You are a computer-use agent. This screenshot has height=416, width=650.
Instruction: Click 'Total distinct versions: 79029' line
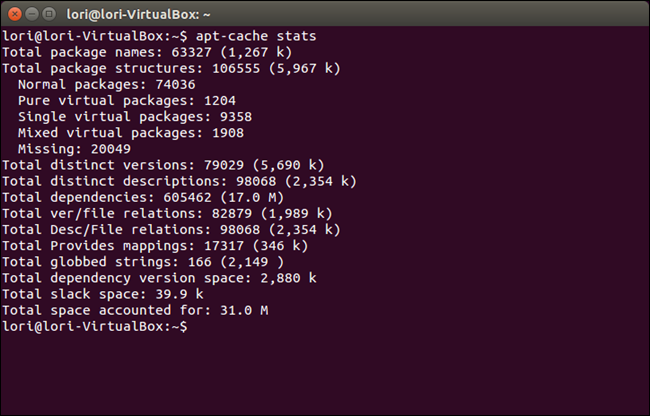163,165
